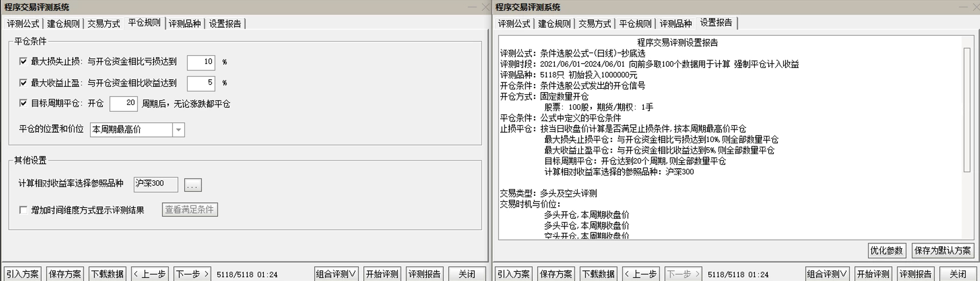Go back with 上一步 in right window
The height and width of the screenshot is (281, 980).
640,274
